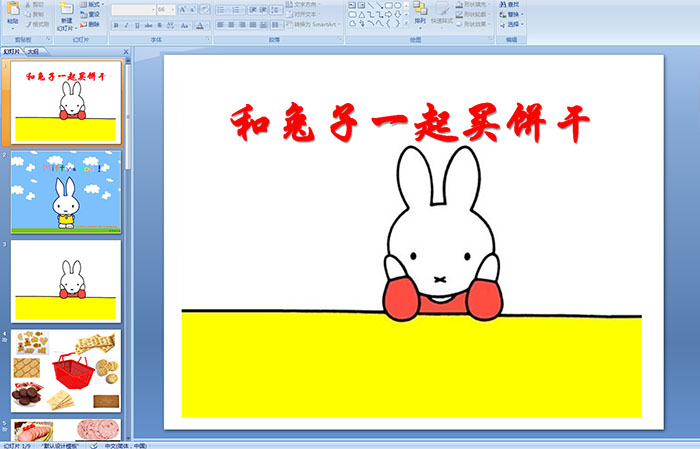
Task: Click the Paste (粘贴) clipboard icon
Action: click(x=13, y=9)
